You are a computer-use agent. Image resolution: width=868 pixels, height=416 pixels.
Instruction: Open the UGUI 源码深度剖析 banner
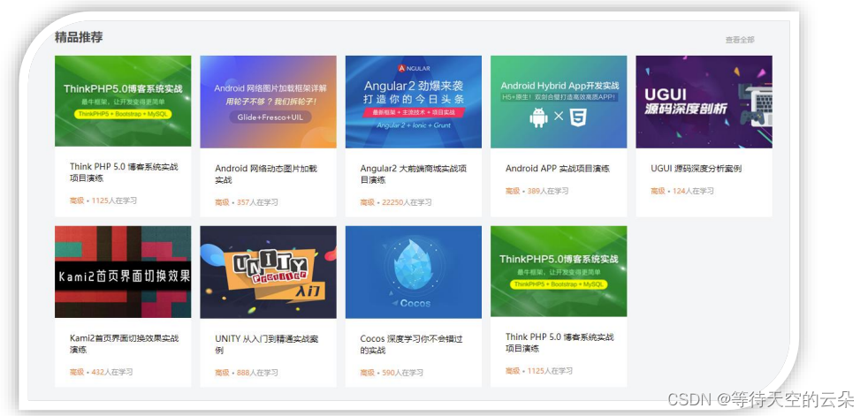tap(704, 102)
